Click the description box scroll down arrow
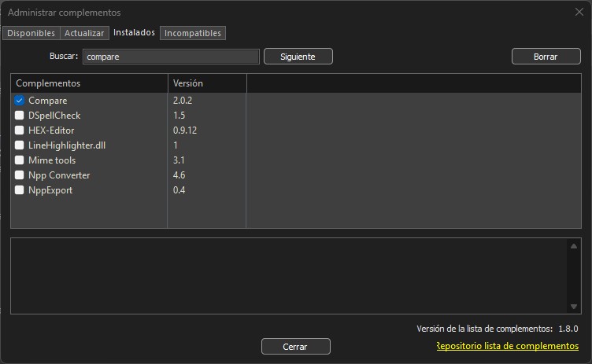Viewport: 592px width, 364px height. coord(574,307)
